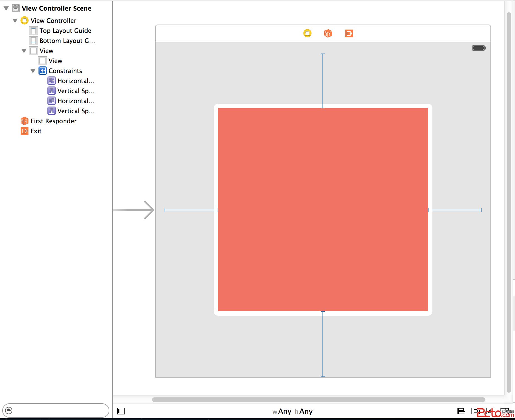Screen dimensions: 515x420
Task: Select the red view on the canvas
Action: click(x=323, y=210)
